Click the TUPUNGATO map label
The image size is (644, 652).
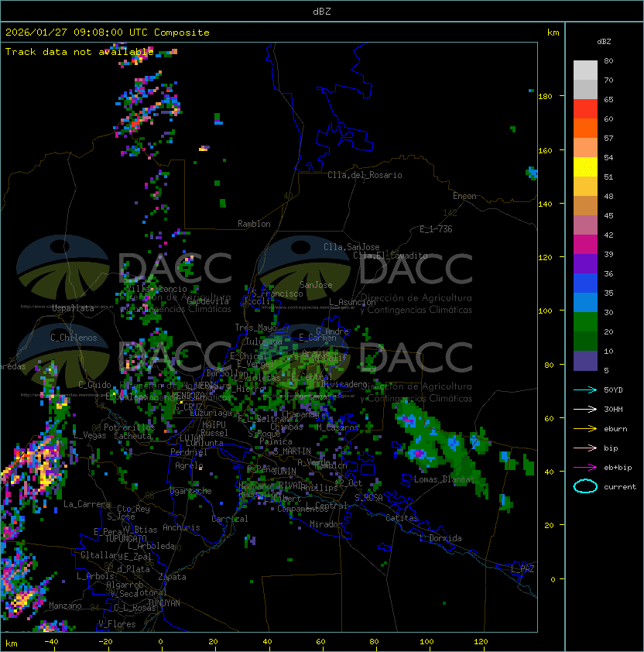pos(125,538)
